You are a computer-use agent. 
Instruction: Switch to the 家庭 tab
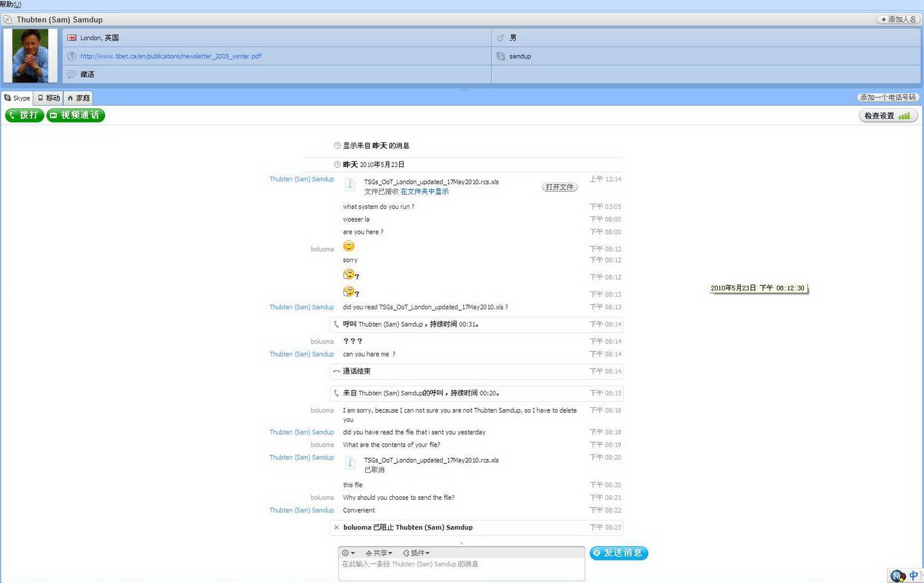[x=79, y=98]
